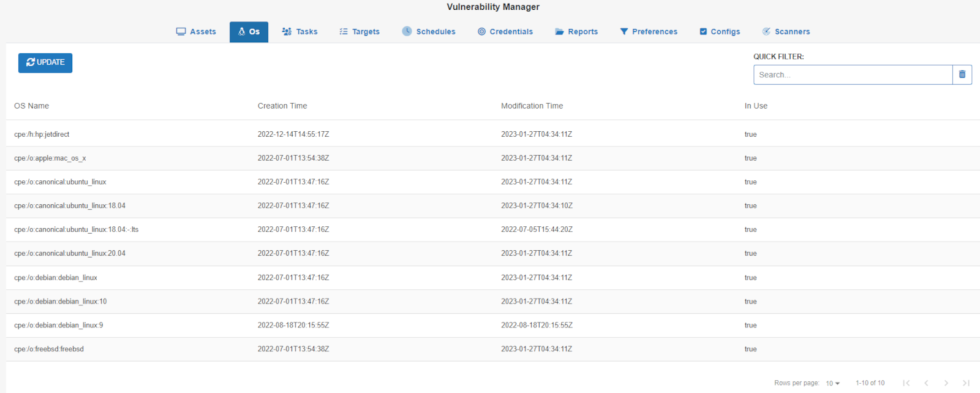Screen dimensions: 980x393
Task: Click cpe:/o:canonical:ubuntu_linux entry
Action: point(60,182)
